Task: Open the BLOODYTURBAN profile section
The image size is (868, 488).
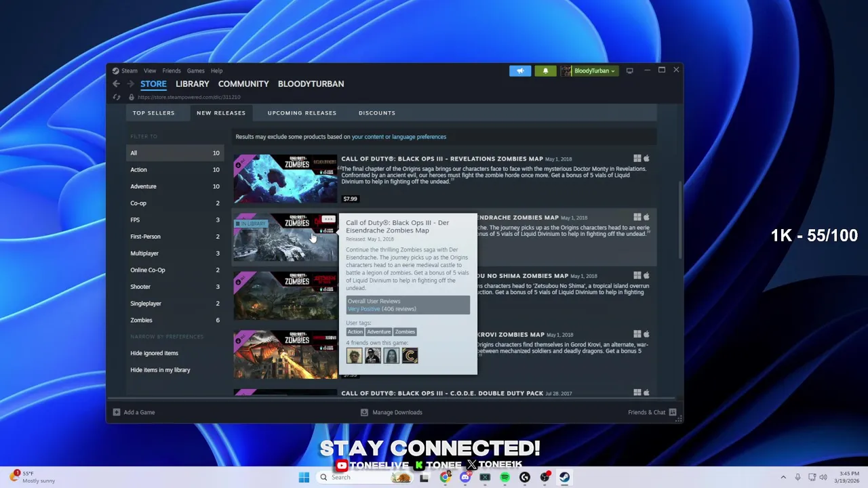Action: click(x=311, y=84)
